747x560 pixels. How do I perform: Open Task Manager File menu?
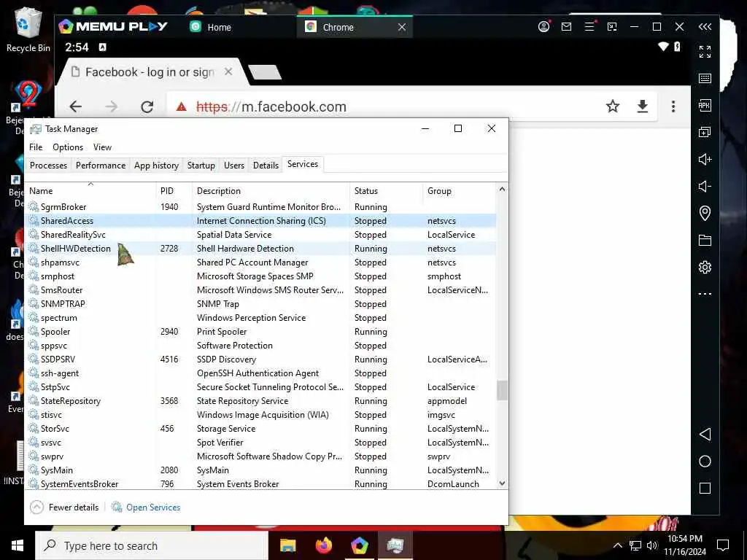(x=36, y=147)
